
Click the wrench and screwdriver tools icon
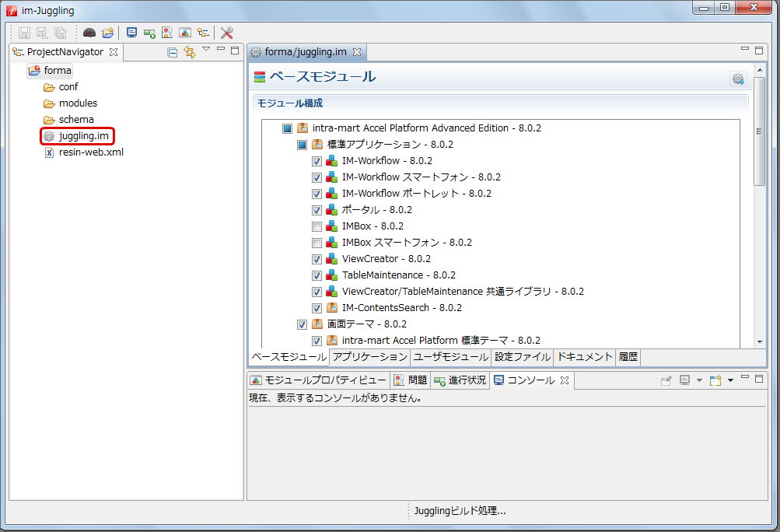(227, 33)
